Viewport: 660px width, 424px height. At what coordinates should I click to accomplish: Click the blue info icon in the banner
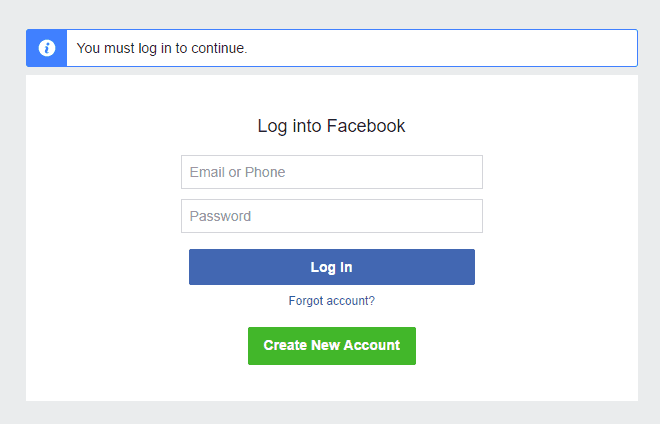[46, 48]
